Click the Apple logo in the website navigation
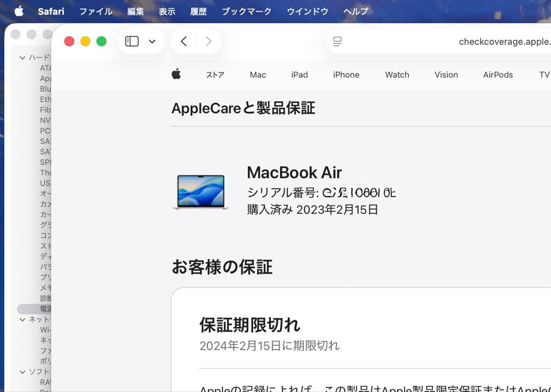This screenshot has height=392, width=551. click(176, 74)
